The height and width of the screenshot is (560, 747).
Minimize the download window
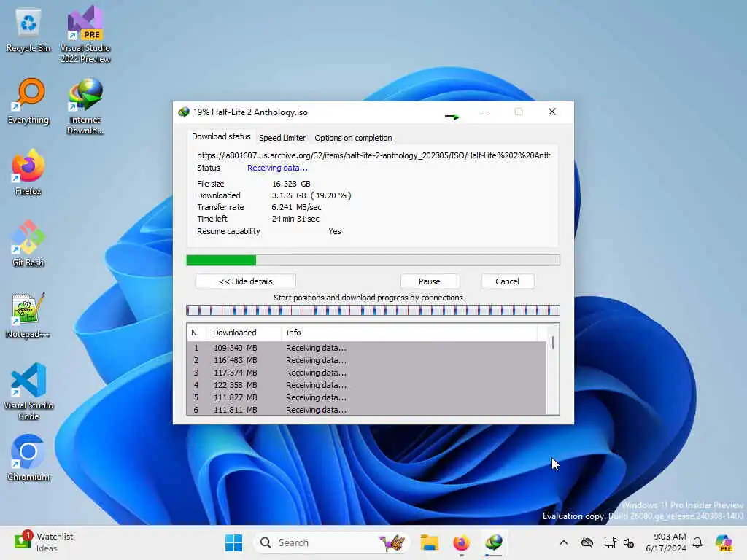click(x=486, y=112)
